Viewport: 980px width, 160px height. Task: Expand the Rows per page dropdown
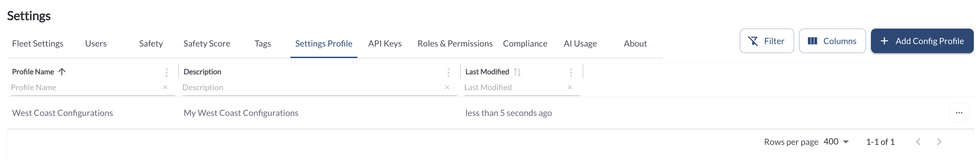point(836,142)
